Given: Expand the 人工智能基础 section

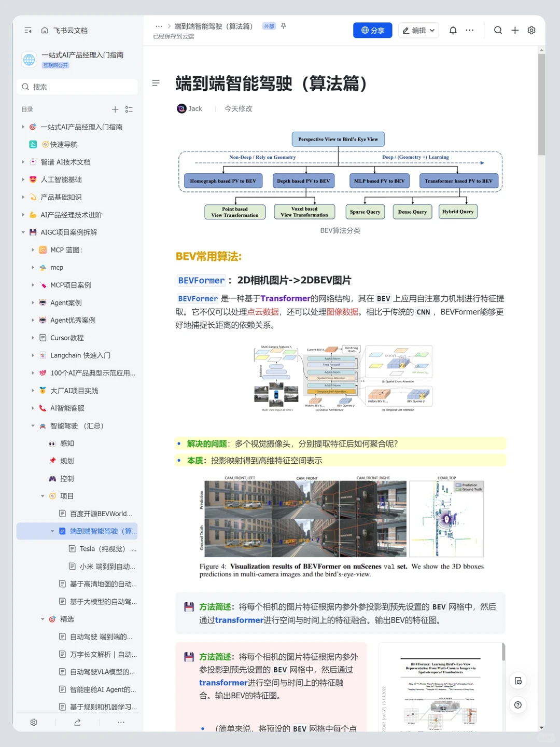Looking at the screenshot, I should [23, 179].
